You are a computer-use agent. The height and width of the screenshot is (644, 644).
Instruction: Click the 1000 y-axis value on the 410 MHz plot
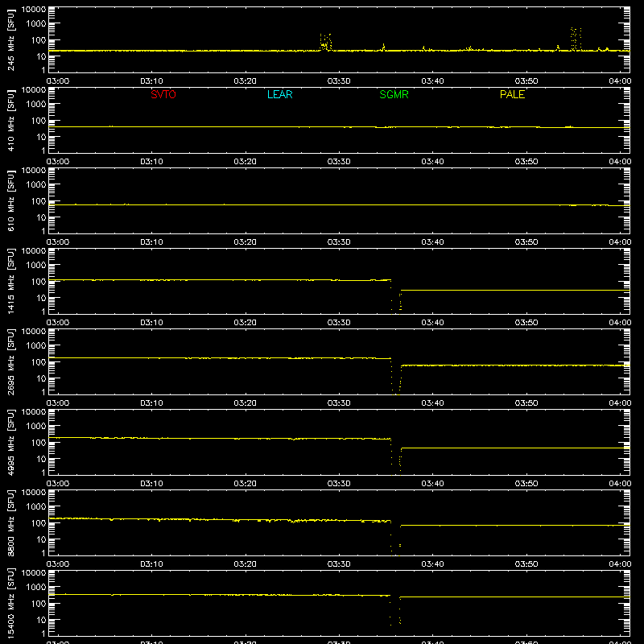point(36,105)
